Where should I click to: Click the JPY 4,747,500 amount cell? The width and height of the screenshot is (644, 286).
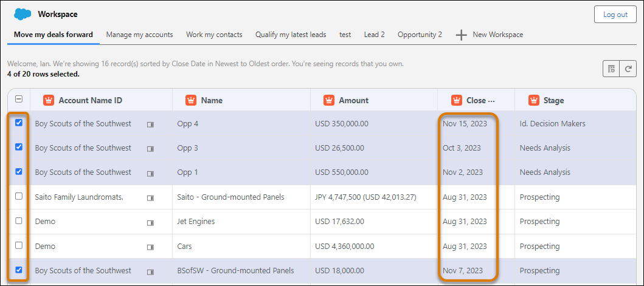pos(374,197)
